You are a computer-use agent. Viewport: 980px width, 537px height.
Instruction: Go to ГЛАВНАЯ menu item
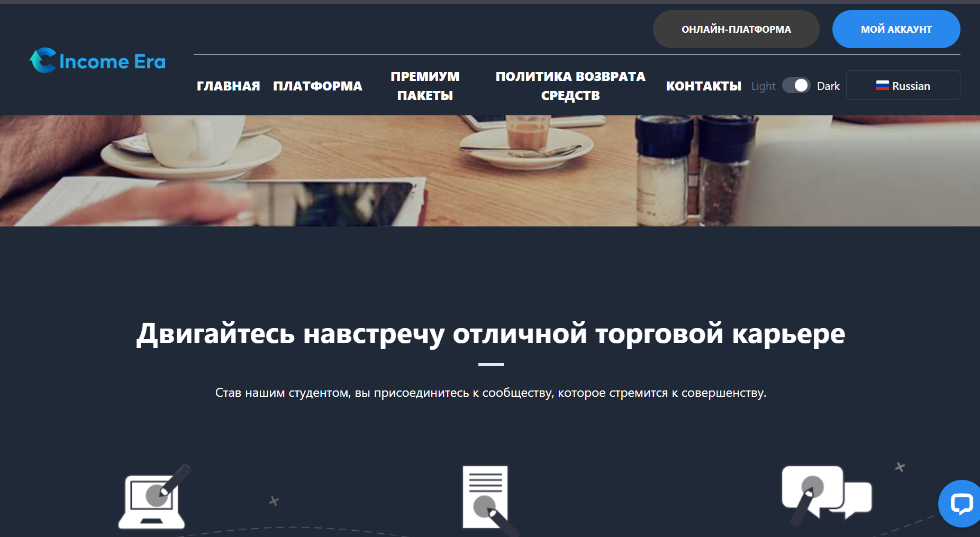click(x=228, y=86)
